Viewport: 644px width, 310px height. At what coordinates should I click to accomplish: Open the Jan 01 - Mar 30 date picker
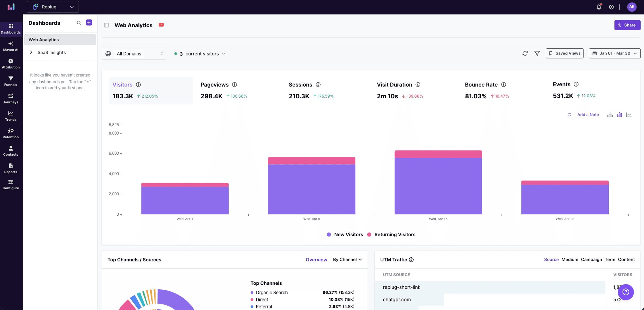point(615,53)
